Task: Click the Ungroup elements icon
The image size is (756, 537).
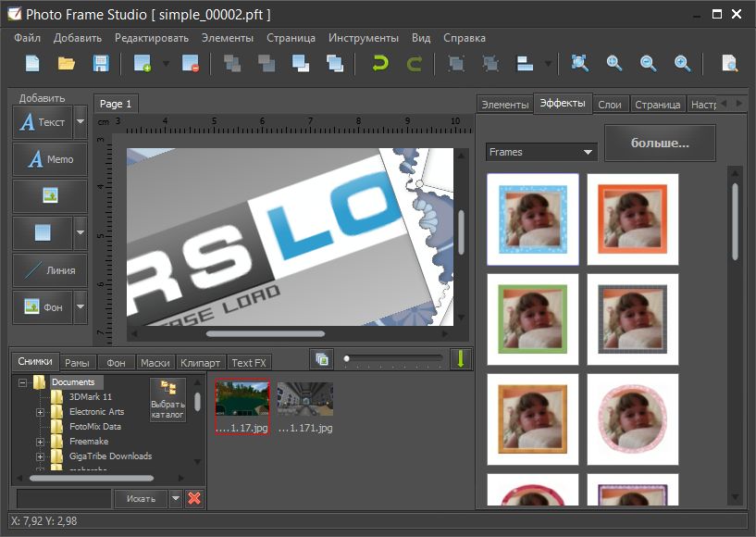Action: click(x=490, y=64)
